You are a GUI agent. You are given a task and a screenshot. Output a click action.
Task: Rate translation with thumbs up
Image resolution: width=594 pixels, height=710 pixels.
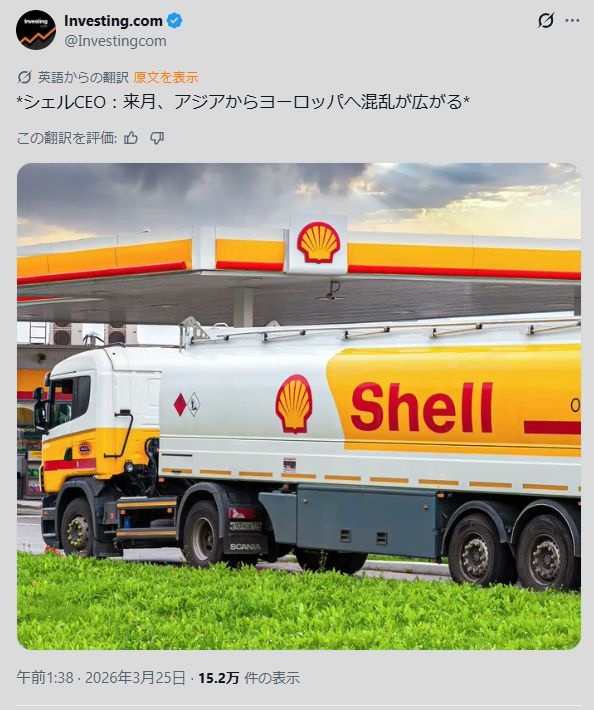131,138
